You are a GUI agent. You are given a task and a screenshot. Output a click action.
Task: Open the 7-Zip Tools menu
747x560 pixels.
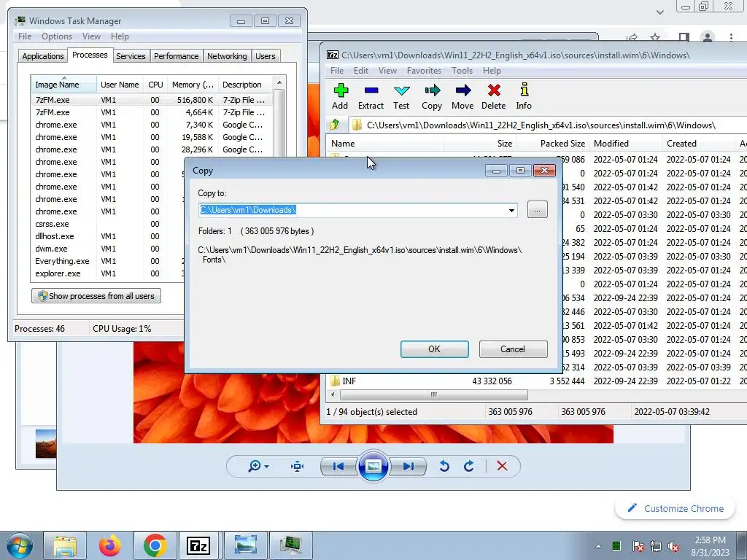[x=462, y=71]
